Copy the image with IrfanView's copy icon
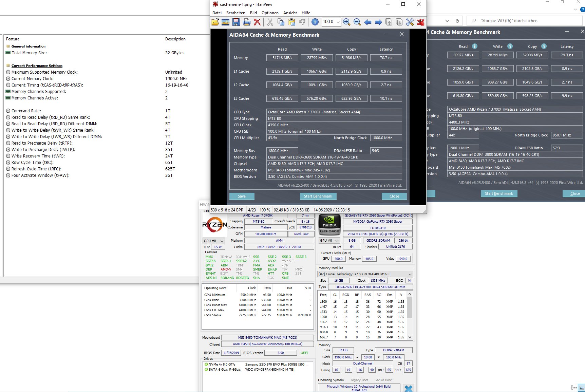 [x=281, y=22]
